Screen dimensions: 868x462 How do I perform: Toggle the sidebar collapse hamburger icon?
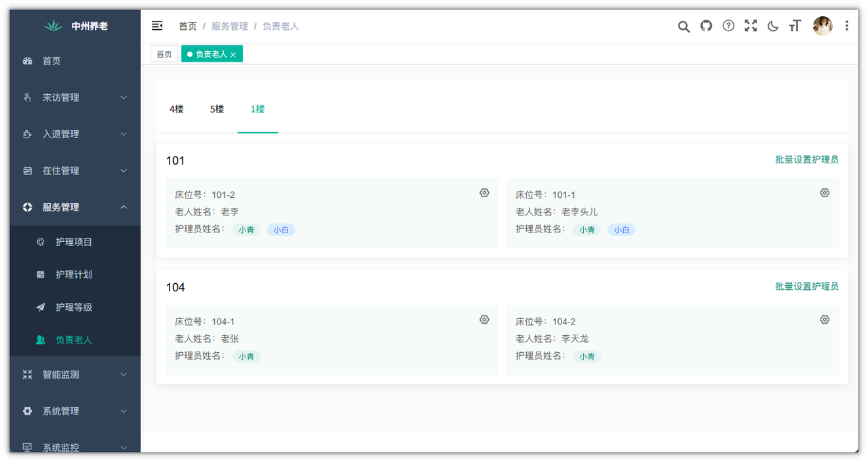(157, 26)
